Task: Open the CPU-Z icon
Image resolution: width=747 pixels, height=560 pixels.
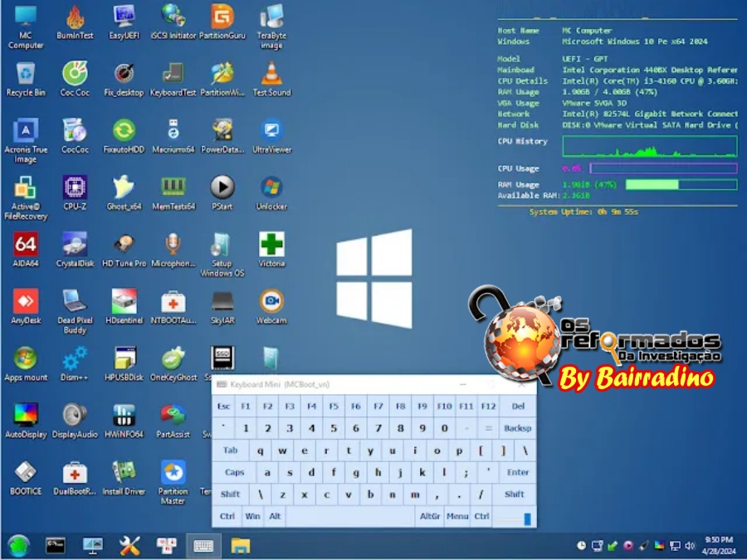Action: click(75, 193)
